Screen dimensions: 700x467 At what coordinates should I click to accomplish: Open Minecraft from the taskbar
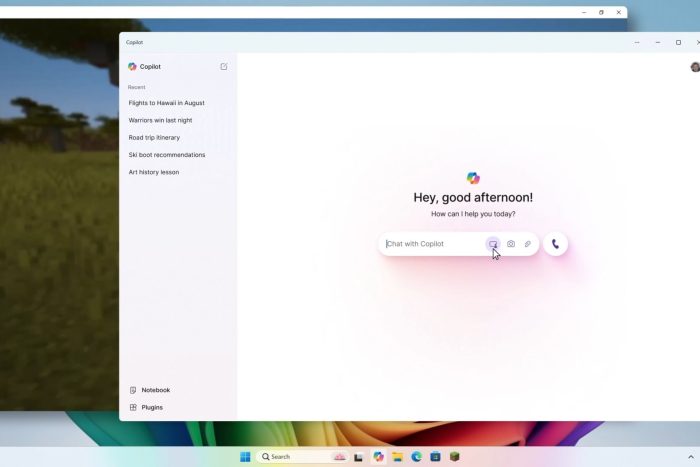454,457
